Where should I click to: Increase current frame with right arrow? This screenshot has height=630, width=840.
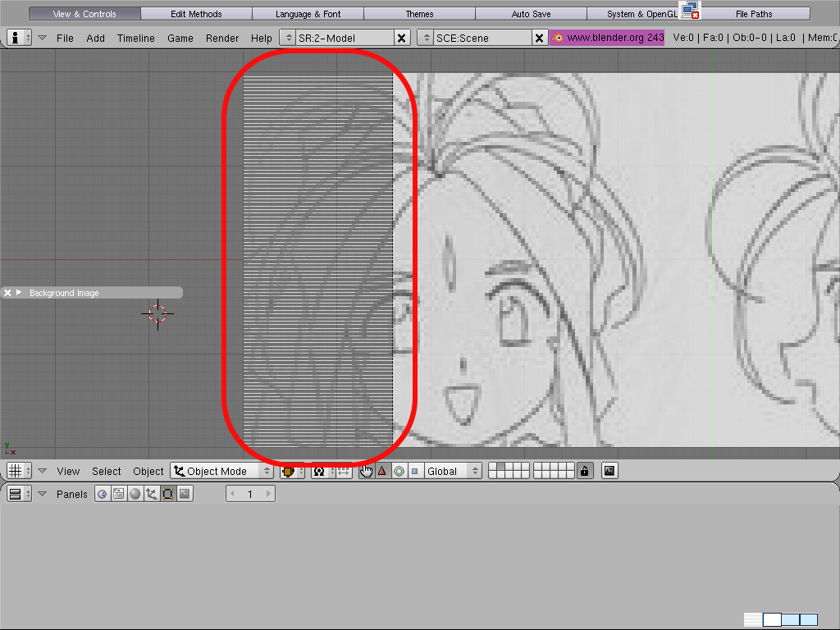click(268, 494)
